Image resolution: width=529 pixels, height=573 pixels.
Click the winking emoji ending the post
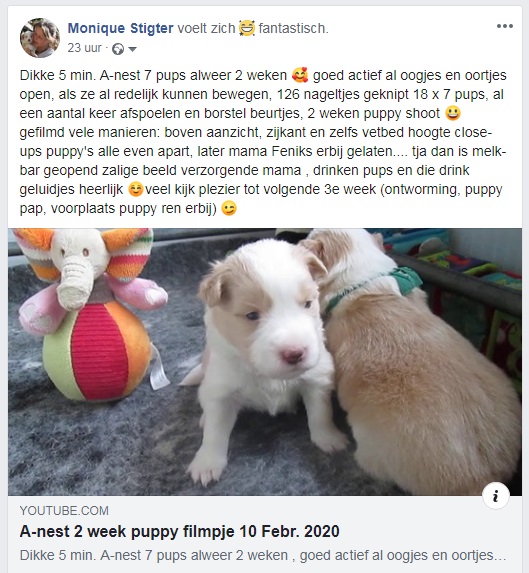click(x=229, y=208)
